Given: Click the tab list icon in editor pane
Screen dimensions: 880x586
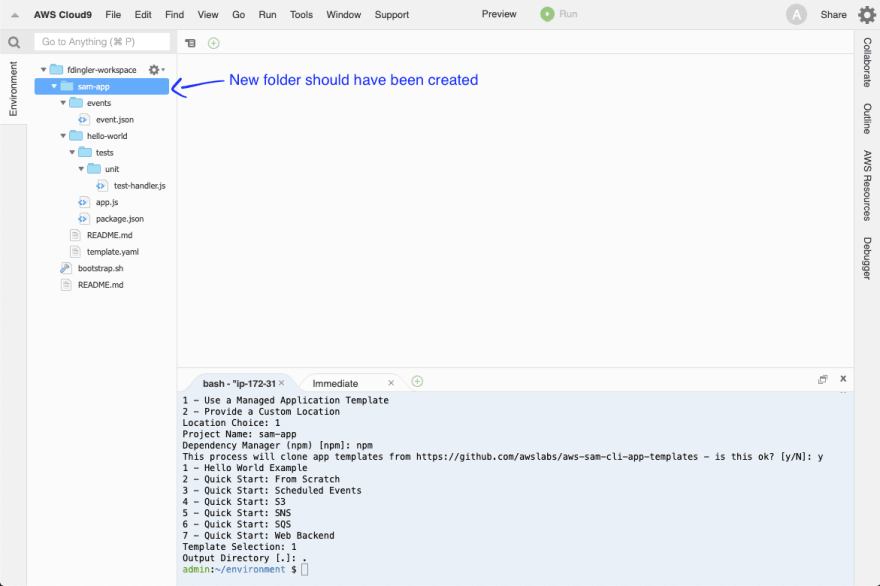Looking at the screenshot, I should [x=191, y=43].
